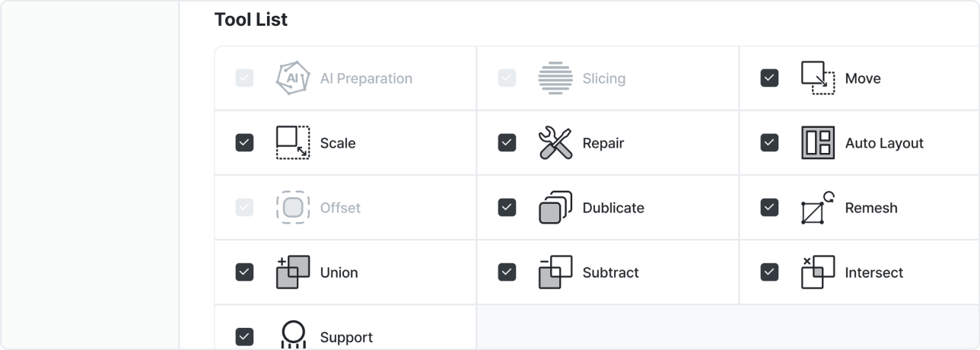Select the Auto Layout icon

coord(818,143)
